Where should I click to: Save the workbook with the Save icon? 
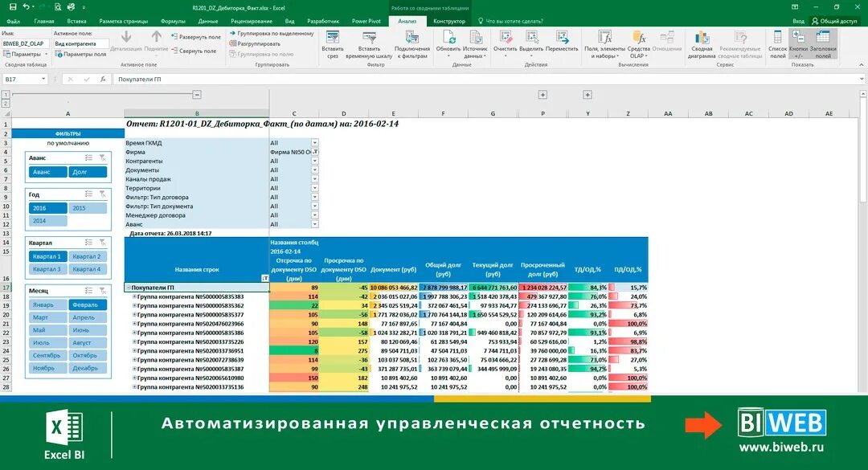13,7
